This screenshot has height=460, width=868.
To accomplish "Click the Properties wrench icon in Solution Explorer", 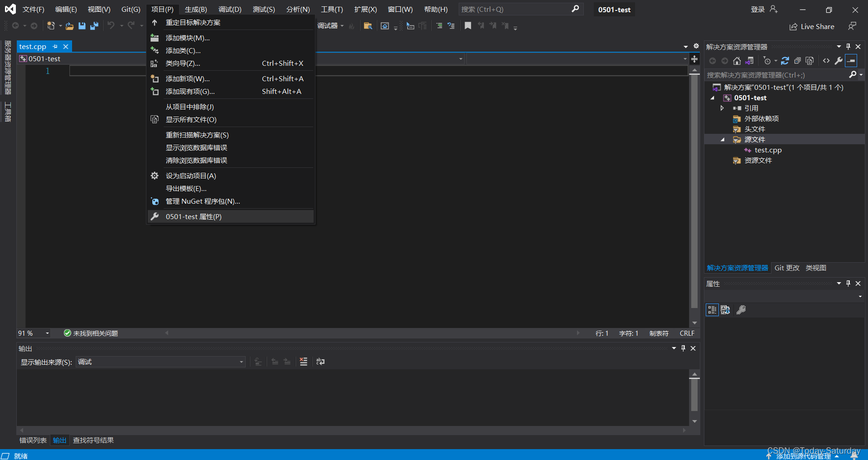I will tap(839, 61).
